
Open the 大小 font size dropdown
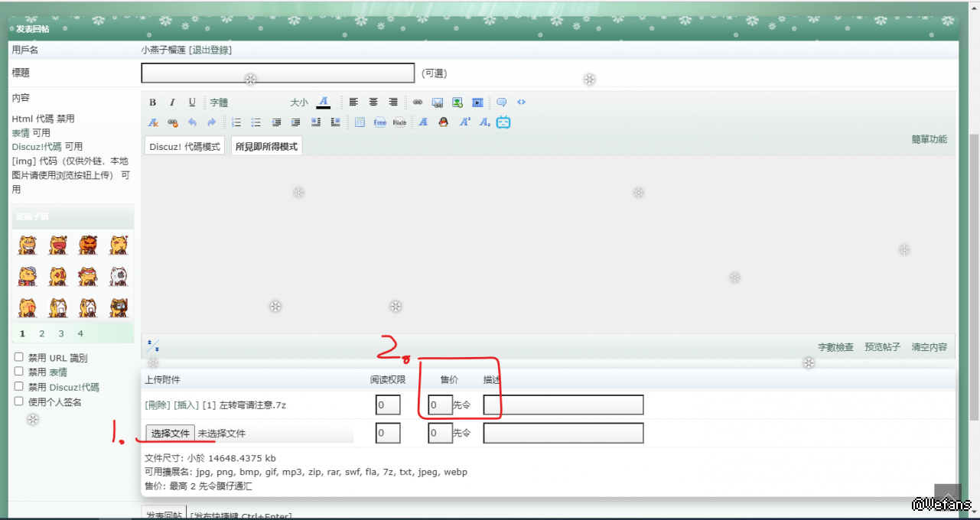click(x=299, y=102)
